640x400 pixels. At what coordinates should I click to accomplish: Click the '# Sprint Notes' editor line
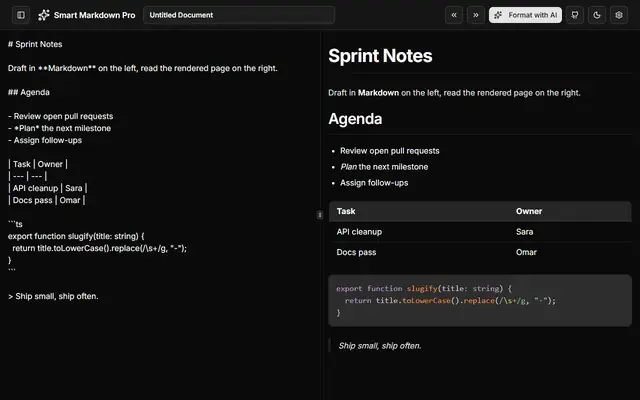coord(35,44)
